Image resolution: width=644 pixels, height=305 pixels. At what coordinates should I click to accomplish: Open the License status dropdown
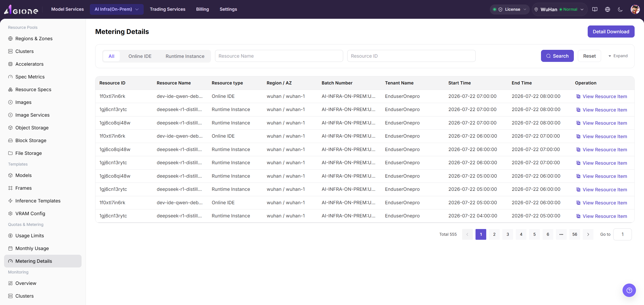coord(509,9)
